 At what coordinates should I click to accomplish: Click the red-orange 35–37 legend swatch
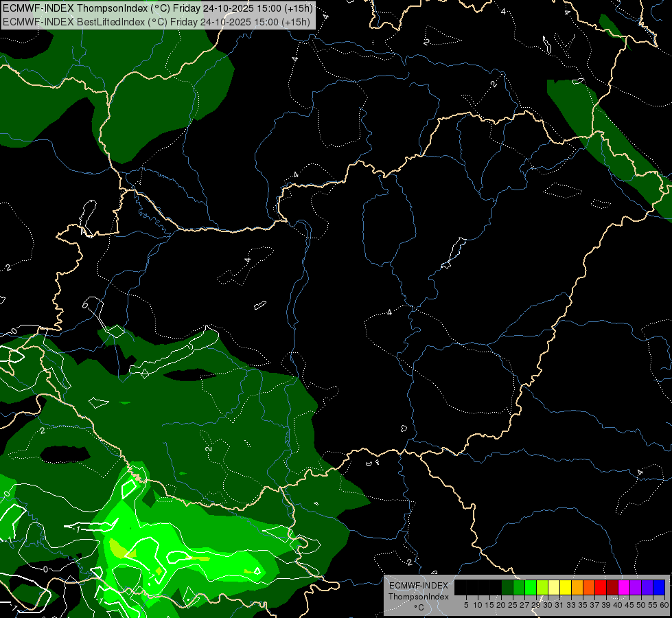[x=589, y=587]
